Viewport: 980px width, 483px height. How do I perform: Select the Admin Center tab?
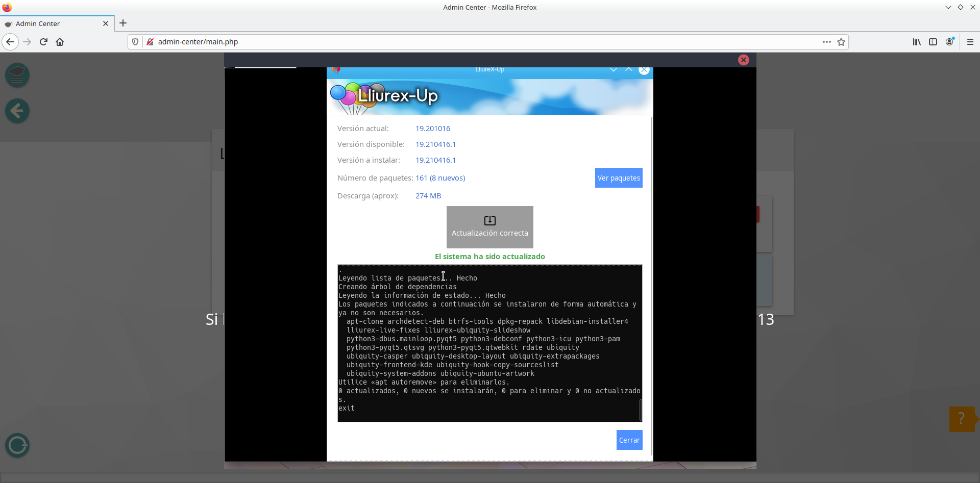point(51,23)
